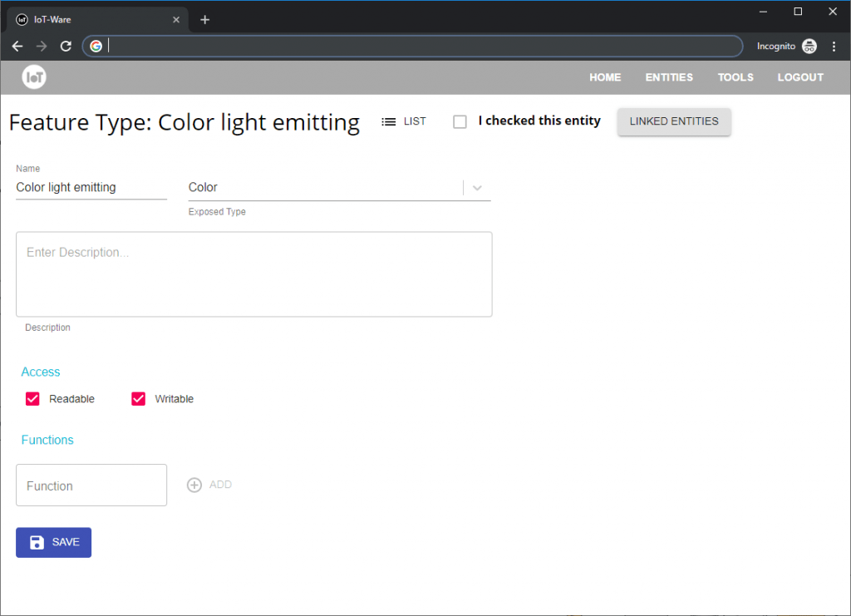Screen dimensions: 851x616
Task: Click the 'Feature Type: Color light emitting' title
Action: click(184, 123)
